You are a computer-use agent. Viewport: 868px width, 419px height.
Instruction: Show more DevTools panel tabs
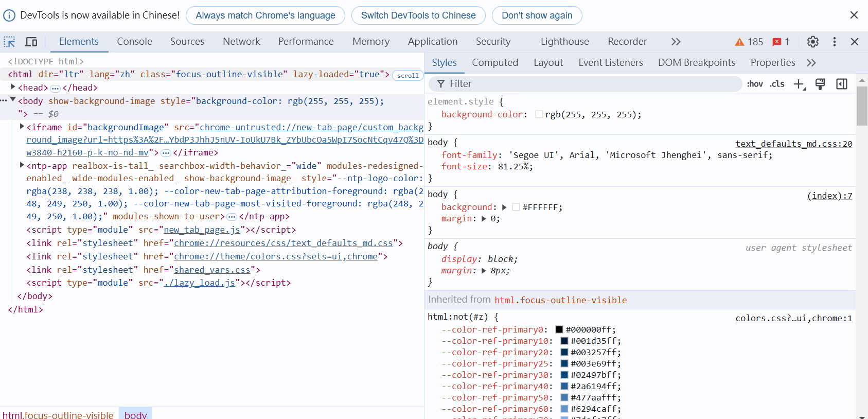click(x=676, y=42)
